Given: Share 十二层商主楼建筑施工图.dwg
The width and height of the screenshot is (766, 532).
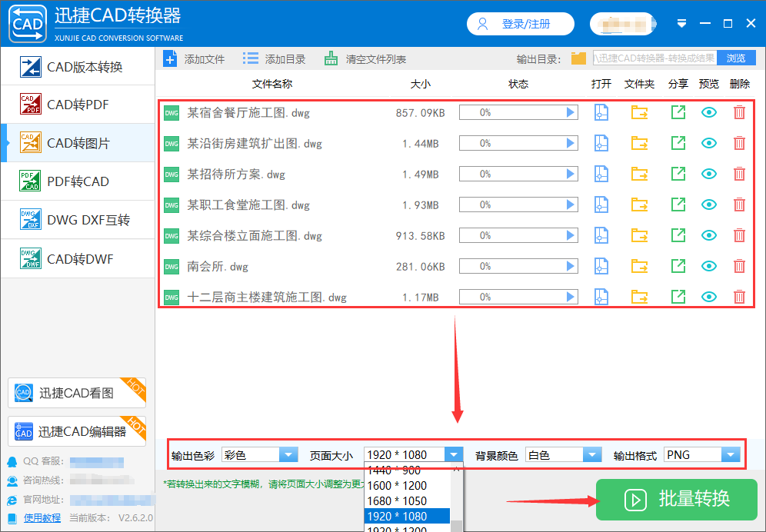Looking at the screenshot, I should pyautogui.click(x=678, y=297).
